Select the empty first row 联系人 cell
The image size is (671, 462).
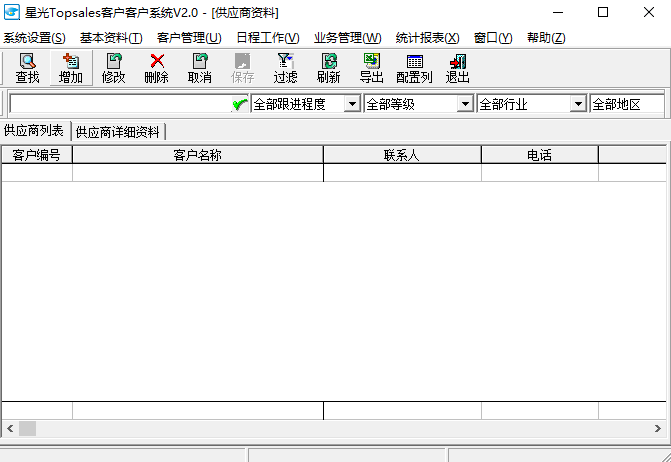coord(402,173)
